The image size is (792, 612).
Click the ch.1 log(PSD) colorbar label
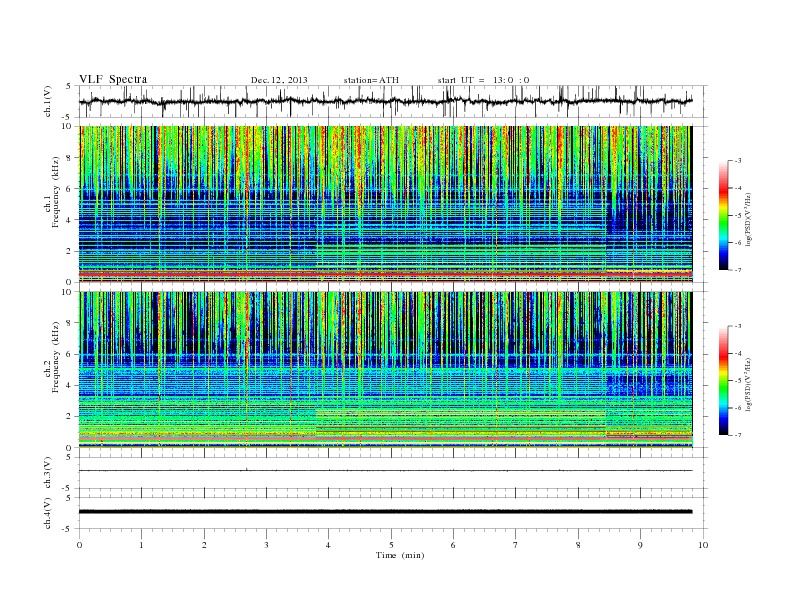click(x=748, y=219)
